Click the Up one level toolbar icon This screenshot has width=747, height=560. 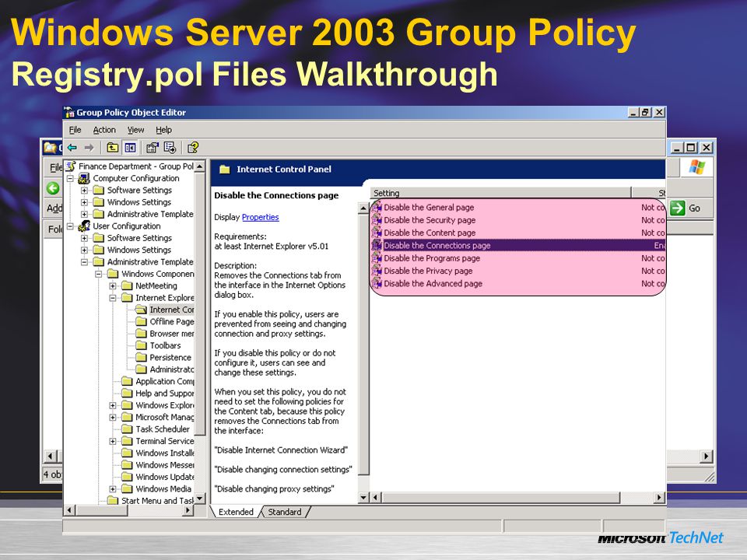tap(112, 148)
